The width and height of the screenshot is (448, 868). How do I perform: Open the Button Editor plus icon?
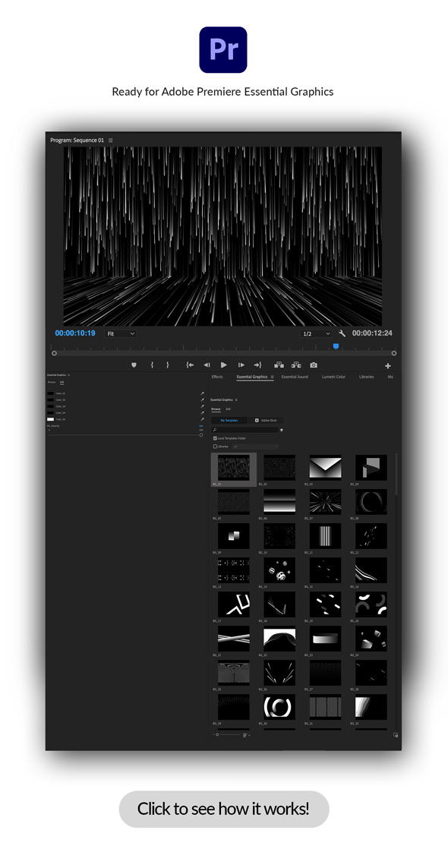(x=388, y=366)
